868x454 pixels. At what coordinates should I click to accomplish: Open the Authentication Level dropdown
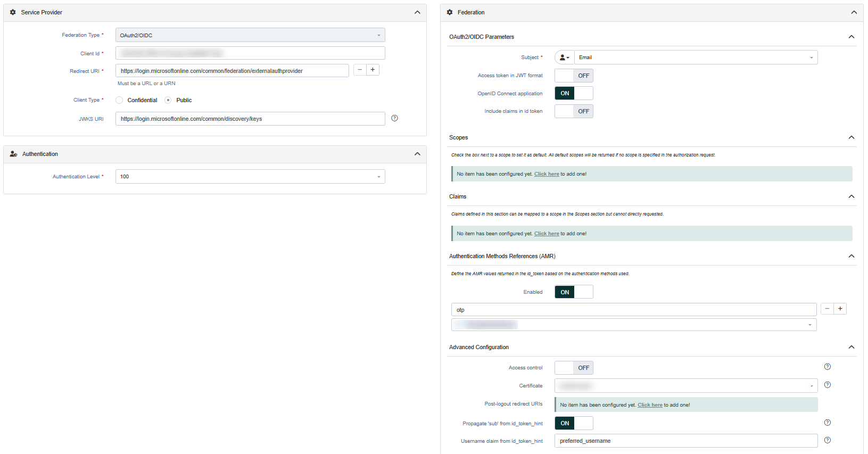[x=250, y=177]
